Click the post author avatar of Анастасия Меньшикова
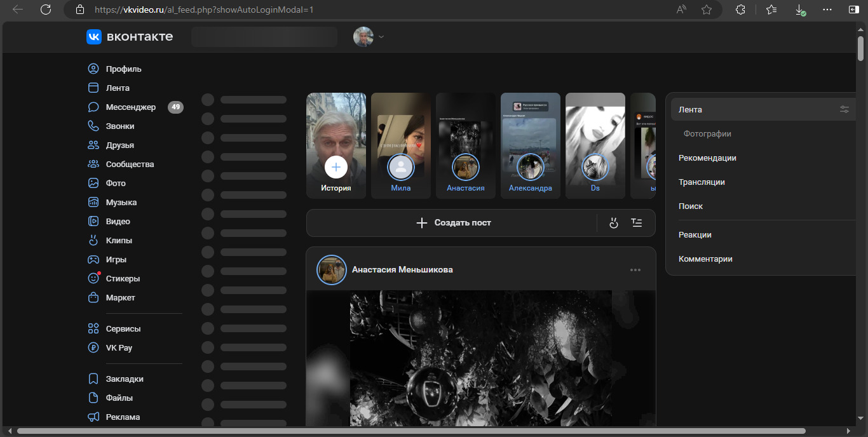This screenshot has height=437, width=868. coord(332,270)
